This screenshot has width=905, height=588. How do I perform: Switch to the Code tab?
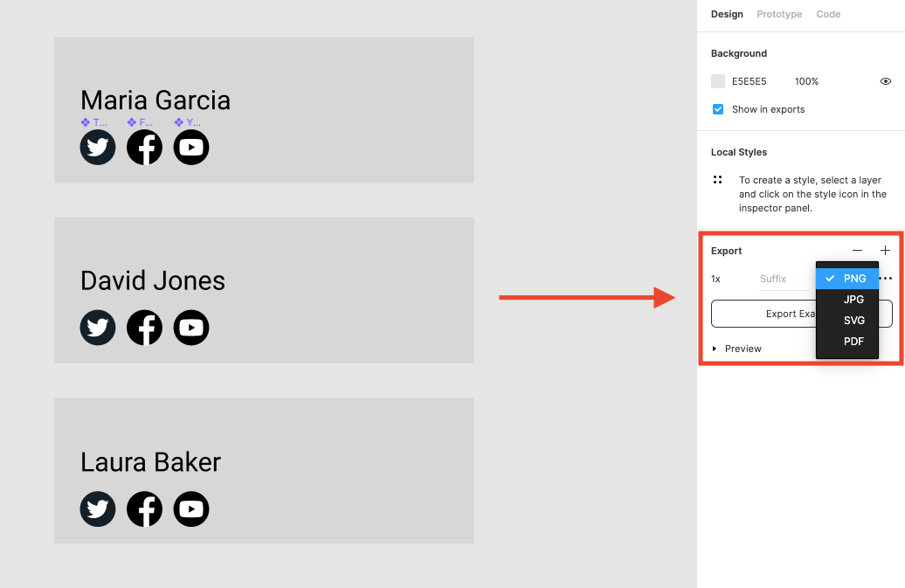click(828, 14)
